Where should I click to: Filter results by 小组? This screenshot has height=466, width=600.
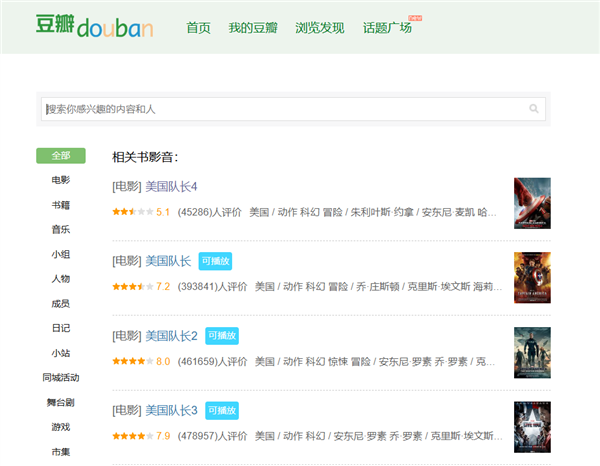coord(61,254)
